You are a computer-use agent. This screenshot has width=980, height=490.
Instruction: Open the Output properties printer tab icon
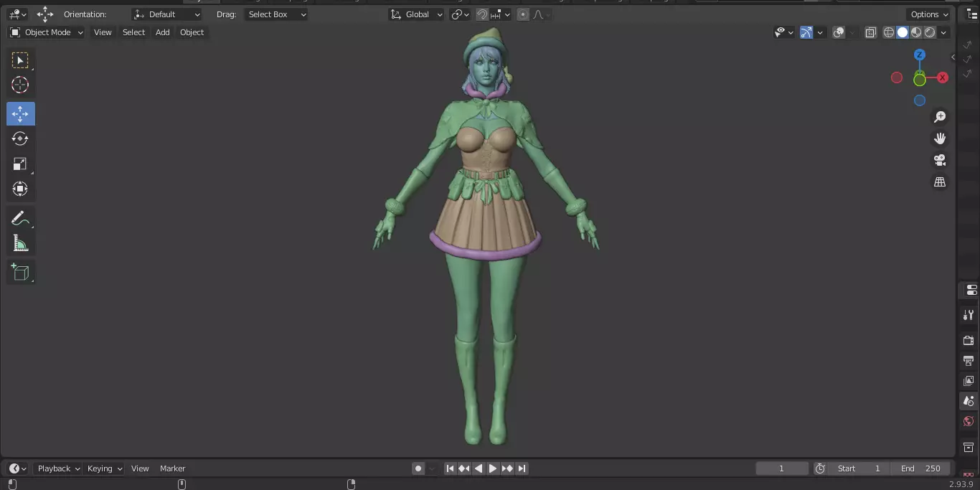(x=969, y=360)
